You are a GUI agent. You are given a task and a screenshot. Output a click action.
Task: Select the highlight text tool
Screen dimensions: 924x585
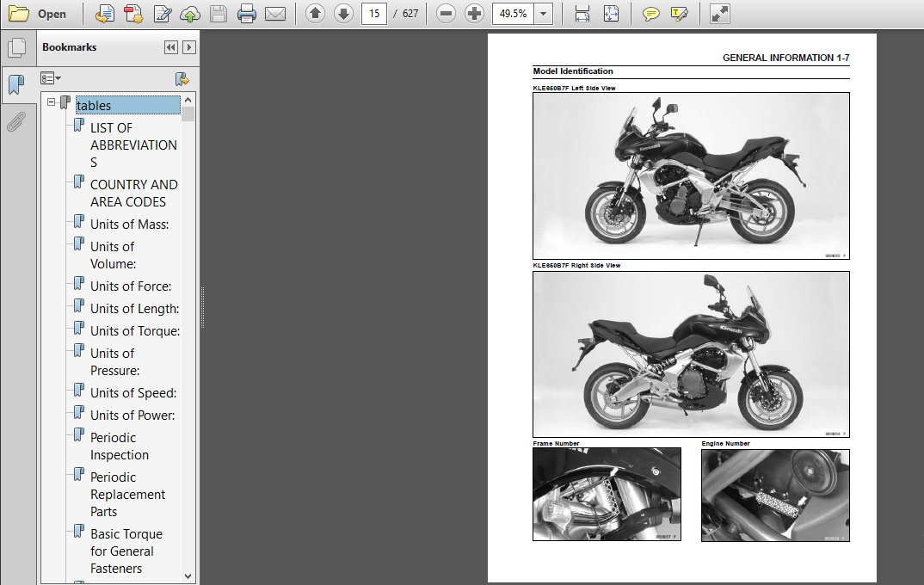click(x=680, y=14)
